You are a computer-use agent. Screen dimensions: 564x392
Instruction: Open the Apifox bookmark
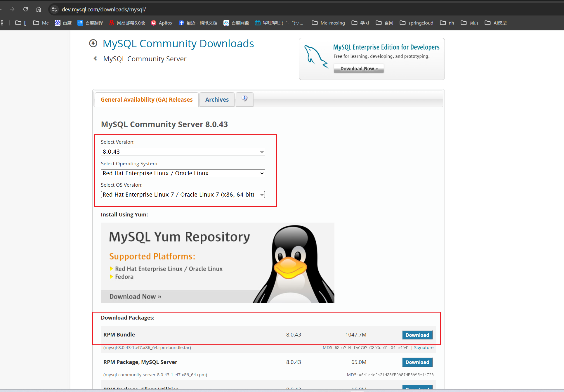pos(162,23)
